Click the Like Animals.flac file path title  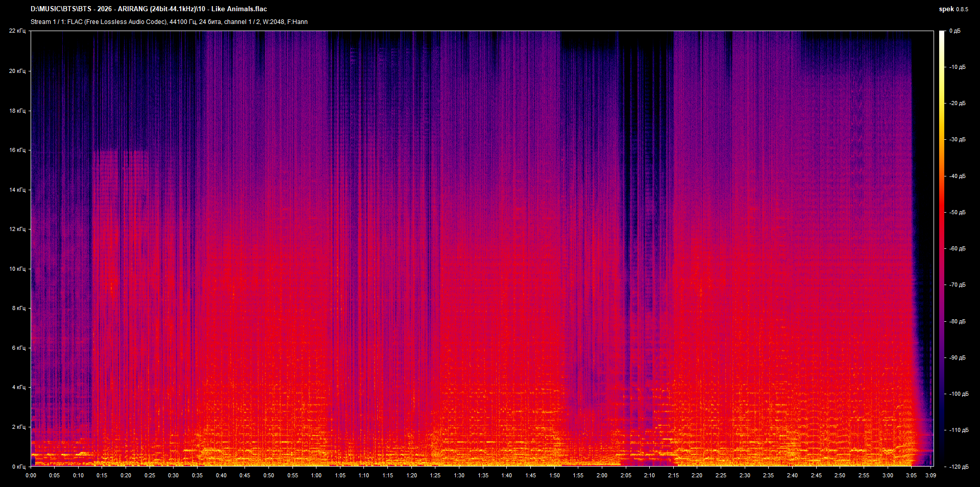[148, 9]
